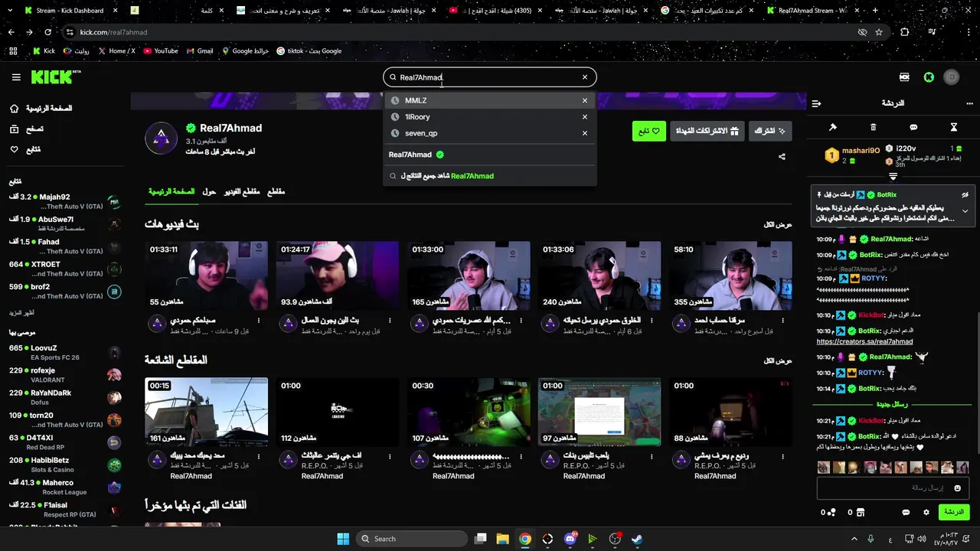The width and height of the screenshot is (980, 551).
Task: Collapse the chat panel with arrow icon
Action: tap(816, 103)
